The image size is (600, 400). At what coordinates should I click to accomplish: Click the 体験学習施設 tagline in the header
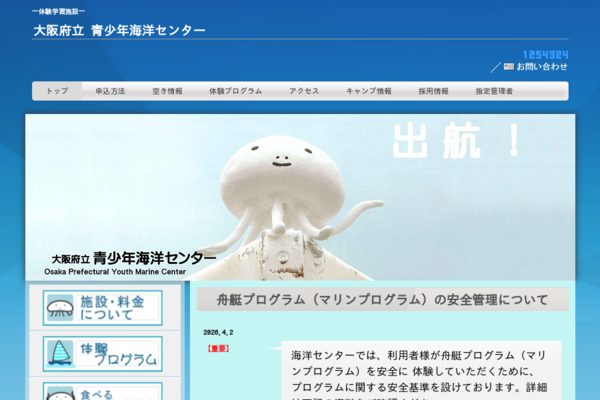point(59,11)
